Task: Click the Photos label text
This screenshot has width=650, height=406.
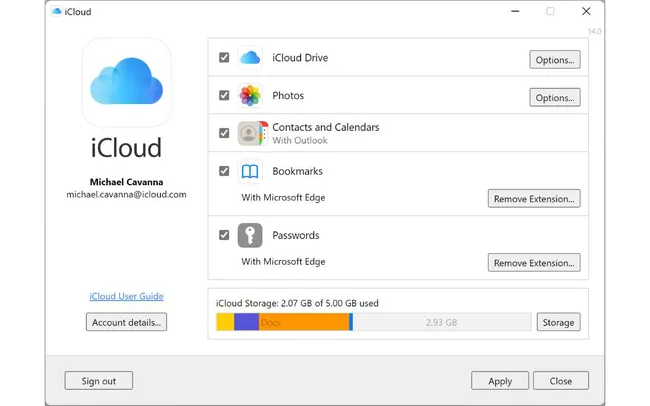Action: [288, 95]
